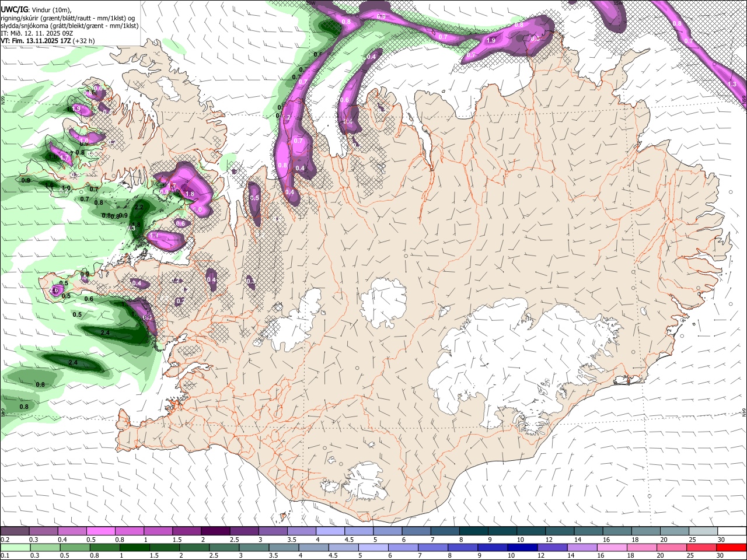Click the "slydda/snjókoma (grátt/bleikt/grænt" description line

pyautogui.click(x=69, y=26)
